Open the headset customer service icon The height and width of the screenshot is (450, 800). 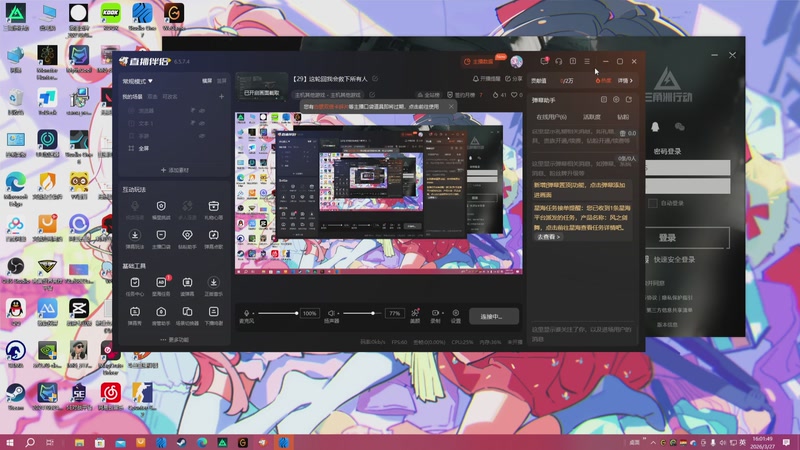point(559,61)
